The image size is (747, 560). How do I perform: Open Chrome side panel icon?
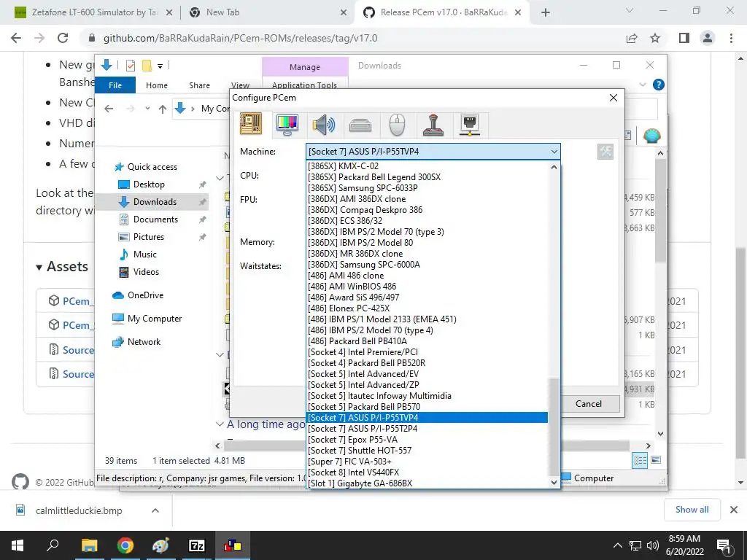point(684,38)
